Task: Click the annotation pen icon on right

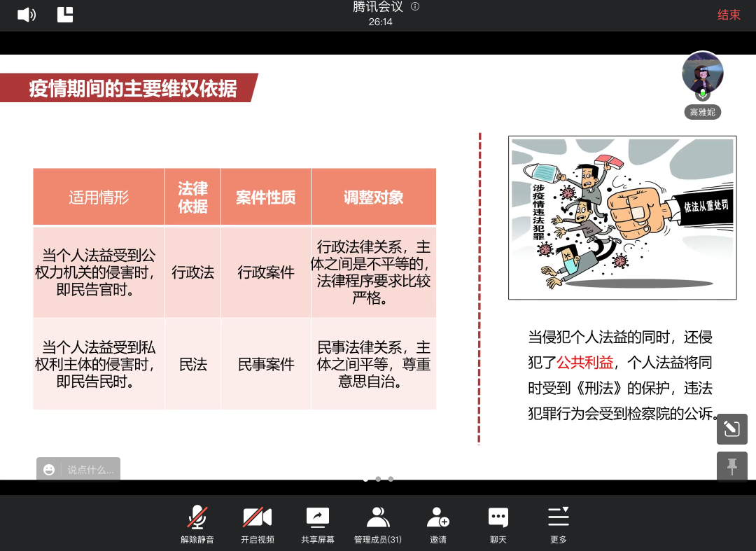Action: coord(731,428)
